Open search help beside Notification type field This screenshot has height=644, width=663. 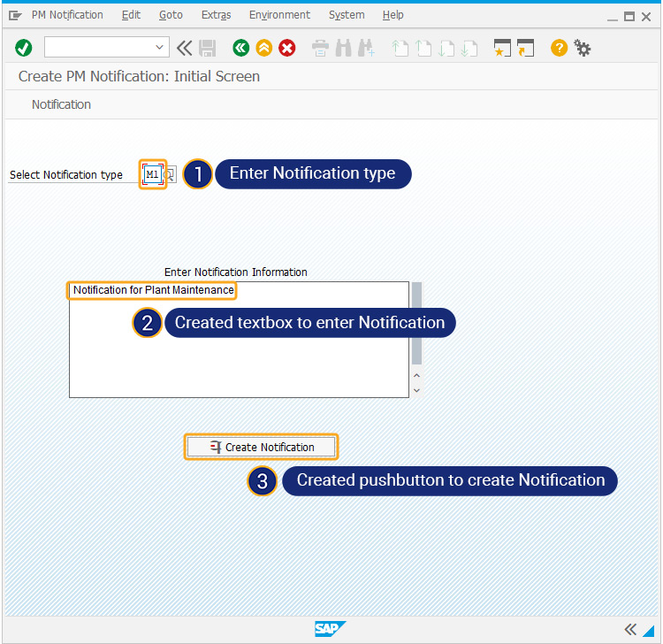[170, 174]
